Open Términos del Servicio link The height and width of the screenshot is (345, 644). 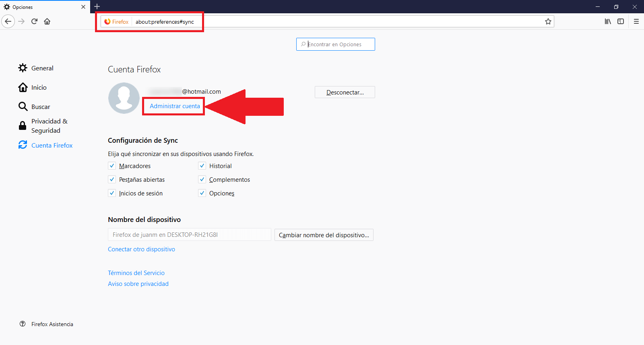pyautogui.click(x=136, y=273)
